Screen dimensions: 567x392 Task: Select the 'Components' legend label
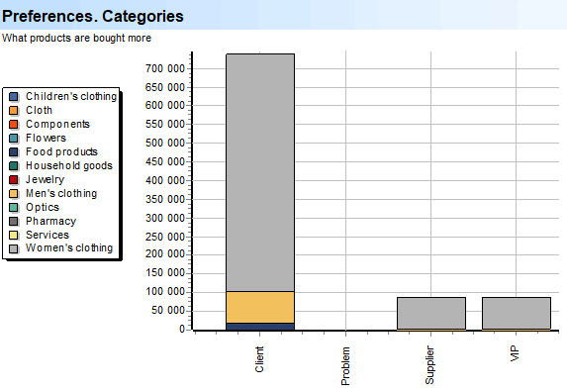(x=57, y=124)
